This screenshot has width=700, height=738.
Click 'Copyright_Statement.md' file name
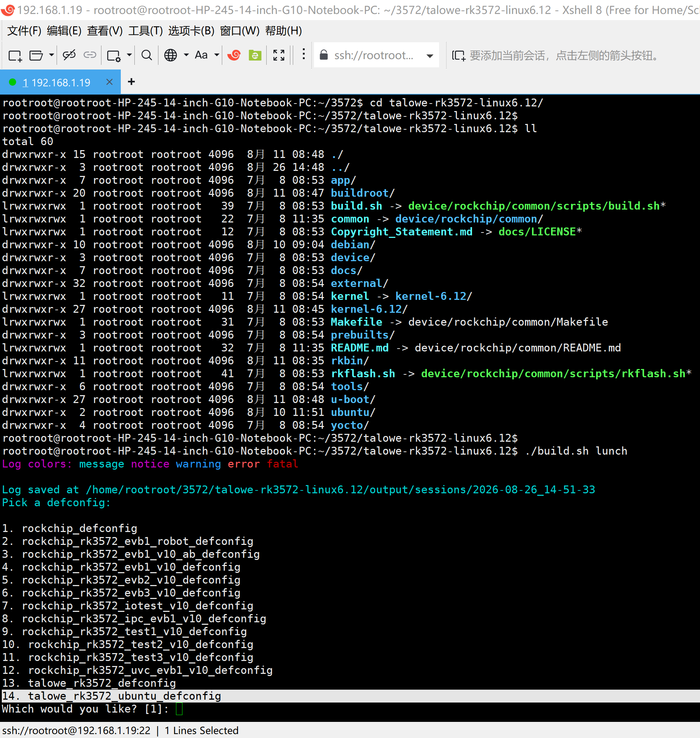tap(401, 231)
